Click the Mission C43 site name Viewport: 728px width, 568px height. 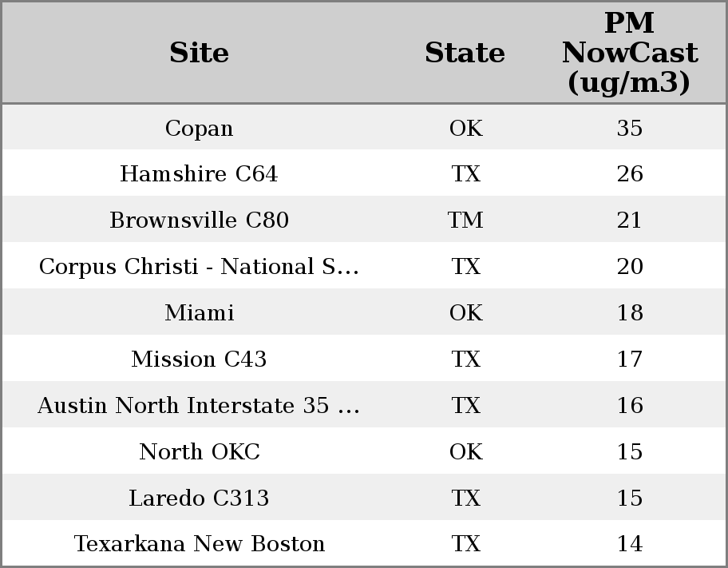[x=199, y=359]
